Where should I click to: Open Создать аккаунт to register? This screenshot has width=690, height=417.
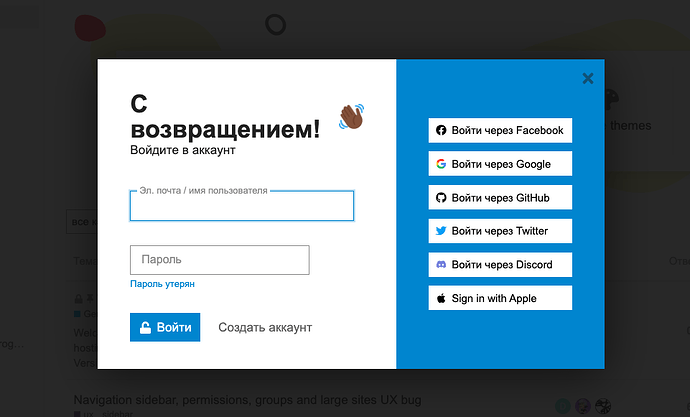click(x=265, y=327)
